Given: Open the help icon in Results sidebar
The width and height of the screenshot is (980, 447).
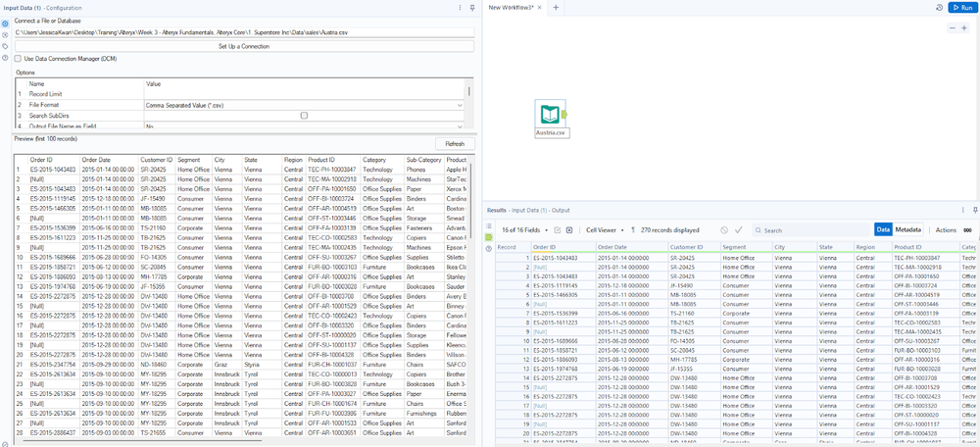Looking at the screenshot, I should 489,249.
